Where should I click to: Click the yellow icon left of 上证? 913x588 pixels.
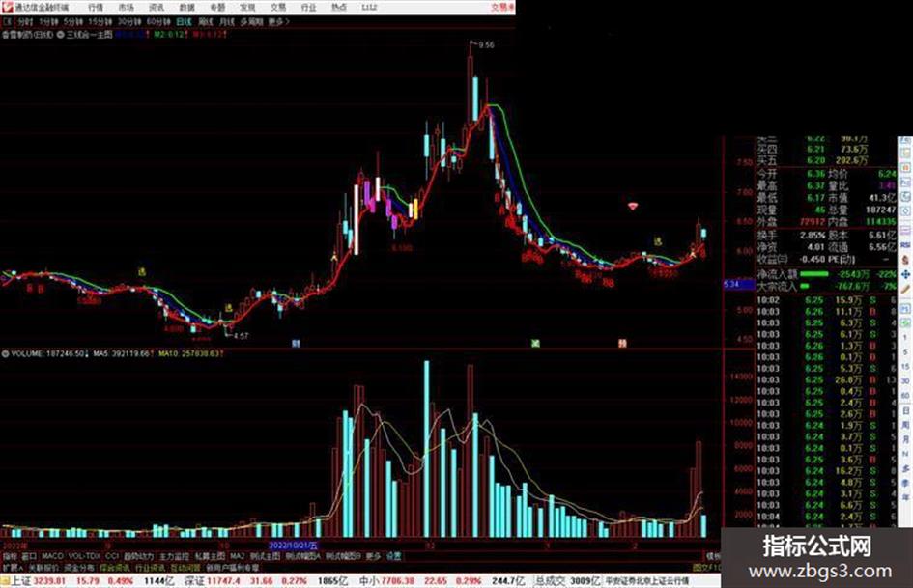pos(5,581)
